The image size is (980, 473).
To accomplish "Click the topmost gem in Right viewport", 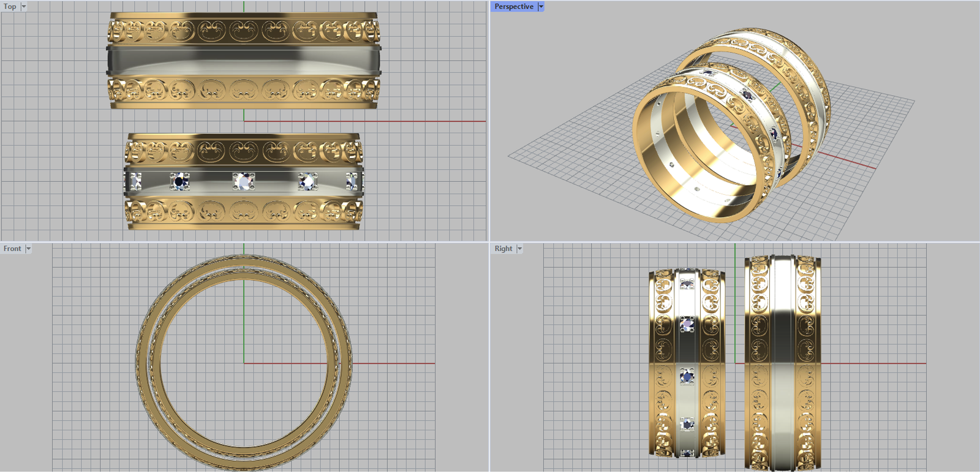I will pos(687,284).
